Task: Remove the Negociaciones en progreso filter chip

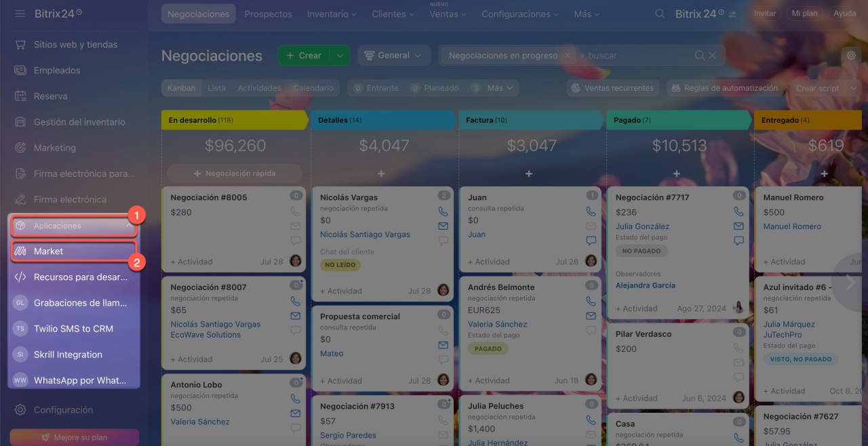Action: coord(568,56)
